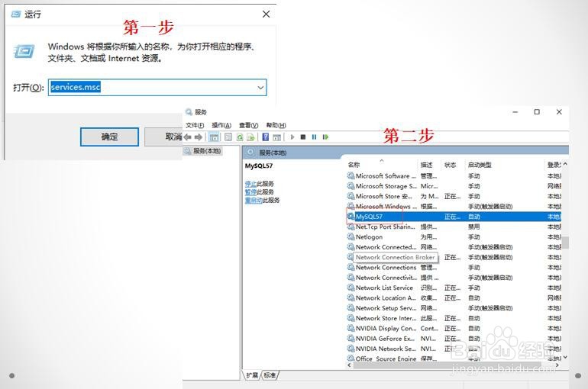This screenshot has width=588, height=389.
Task: Select the Network Store Inter... service
Action: pos(454,318)
